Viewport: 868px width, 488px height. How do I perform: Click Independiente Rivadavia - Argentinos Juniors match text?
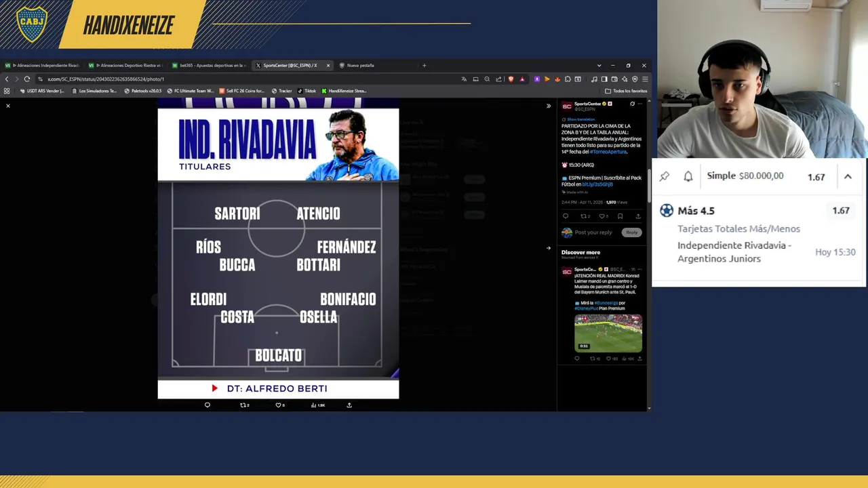[734, 251]
